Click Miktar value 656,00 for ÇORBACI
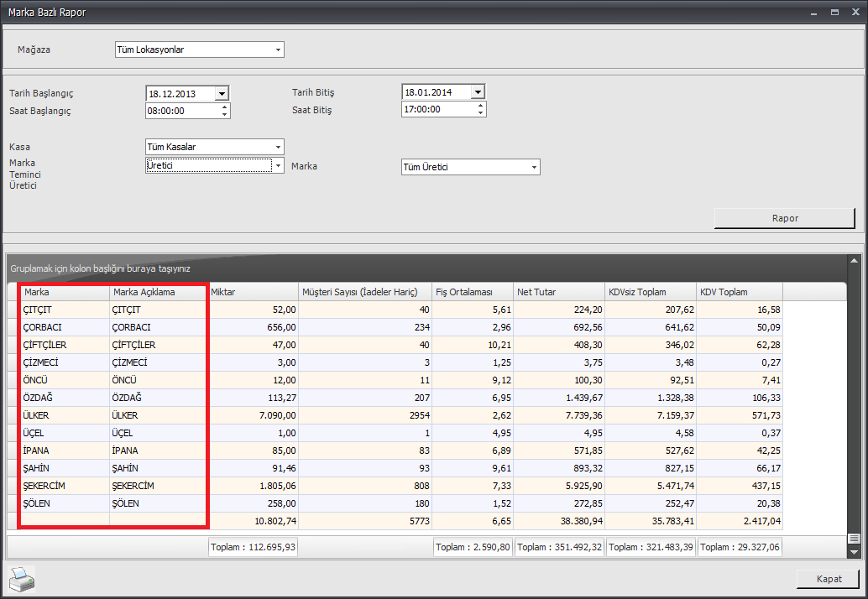This screenshot has height=599, width=868. (254, 327)
